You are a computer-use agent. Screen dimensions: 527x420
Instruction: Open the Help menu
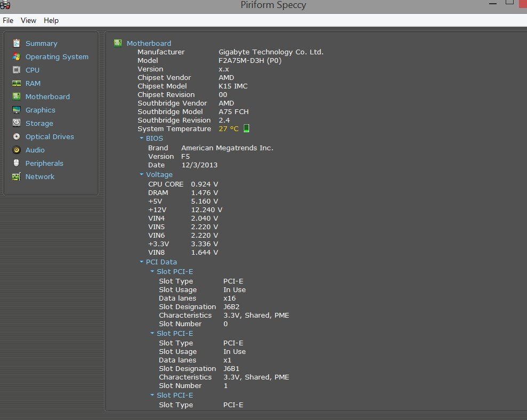point(51,20)
